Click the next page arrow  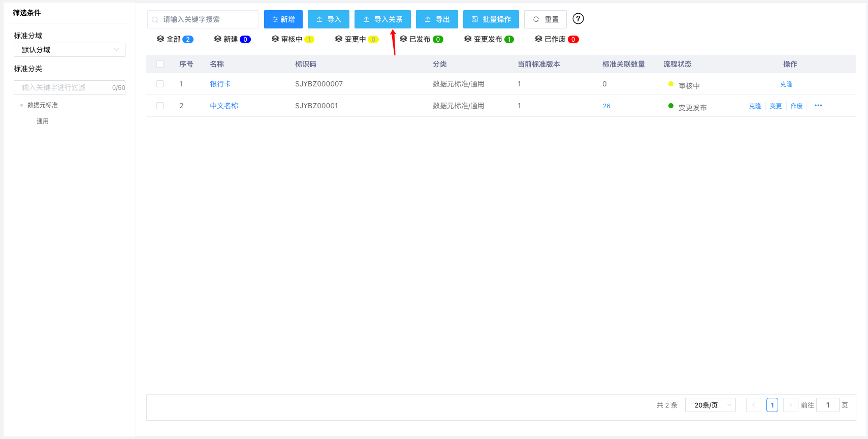click(x=790, y=405)
